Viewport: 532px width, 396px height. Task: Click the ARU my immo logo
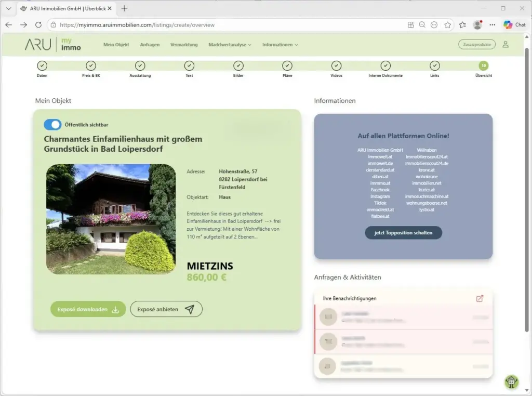(53, 45)
